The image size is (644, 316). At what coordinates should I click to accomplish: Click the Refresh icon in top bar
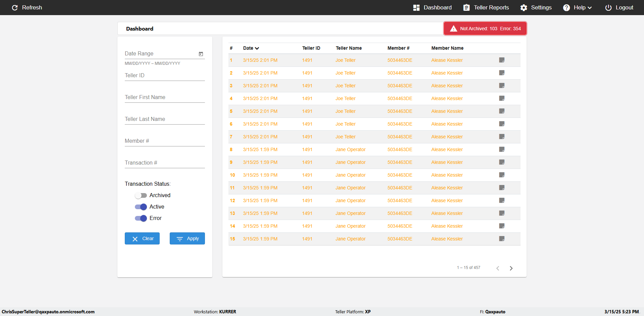tap(15, 7)
